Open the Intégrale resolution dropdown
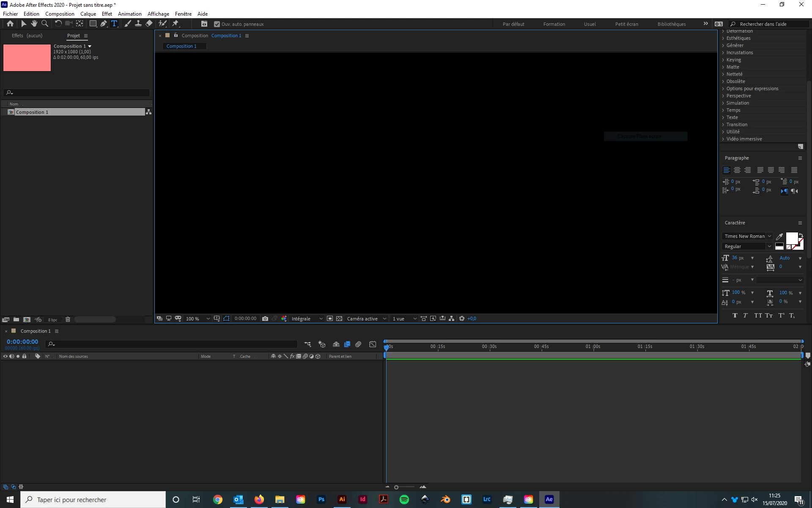This screenshot has height=508, width=812. pyautogui.click(x=307, y=319)
